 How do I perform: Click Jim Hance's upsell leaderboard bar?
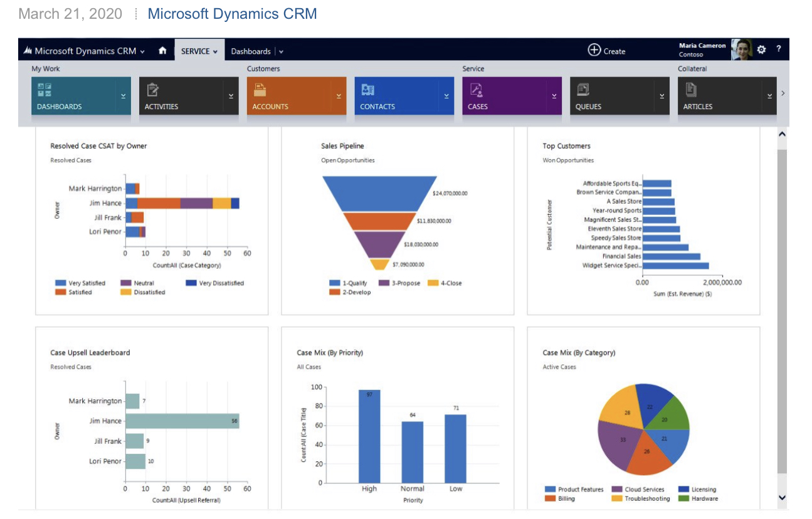tap(182, 421)
